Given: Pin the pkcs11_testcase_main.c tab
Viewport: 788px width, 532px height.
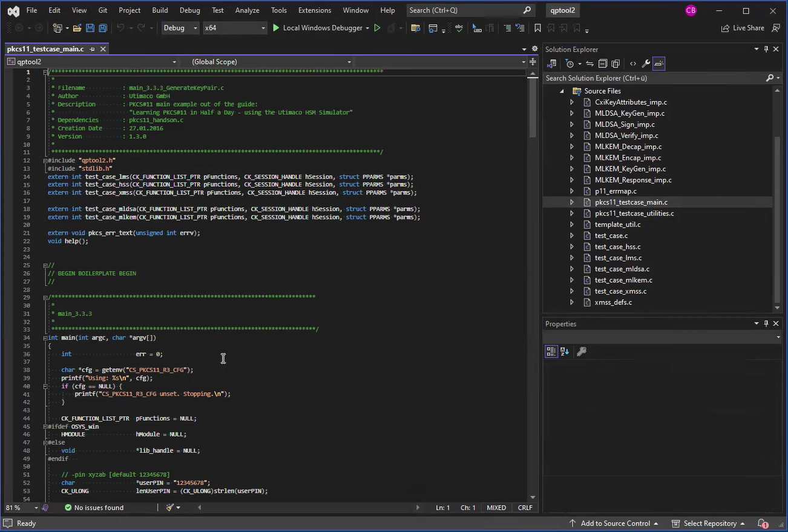Looking at the screenshot, I should click(92, 49).
